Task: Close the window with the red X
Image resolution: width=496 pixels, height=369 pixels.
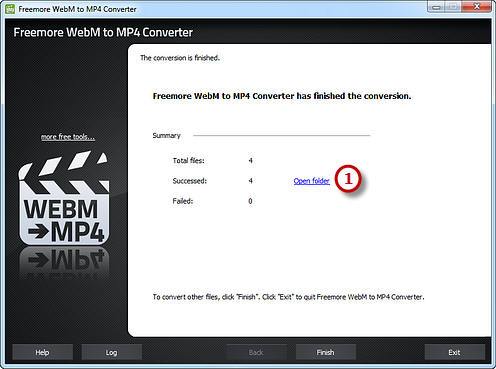Action: pos(477,7)
